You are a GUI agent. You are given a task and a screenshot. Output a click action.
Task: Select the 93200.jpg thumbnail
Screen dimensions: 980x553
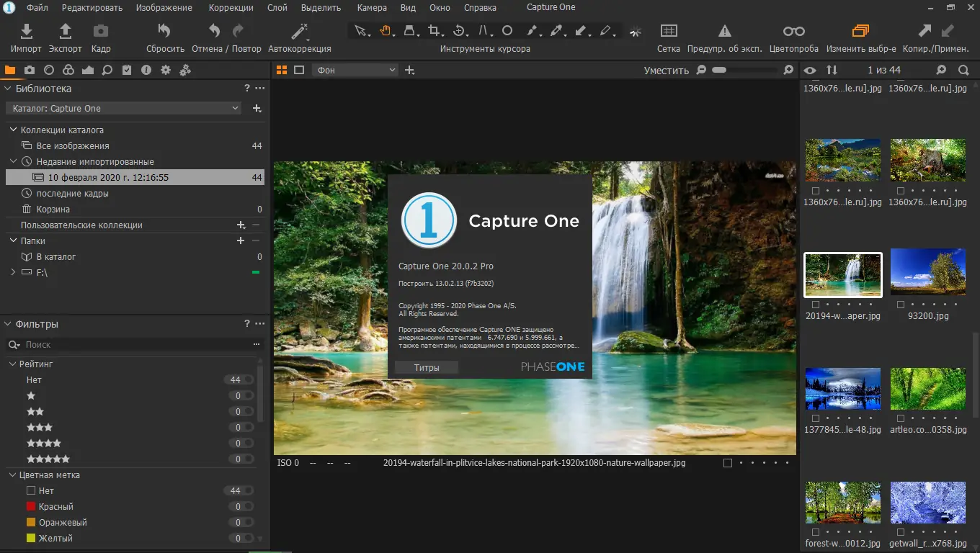[x=927, y=271]
